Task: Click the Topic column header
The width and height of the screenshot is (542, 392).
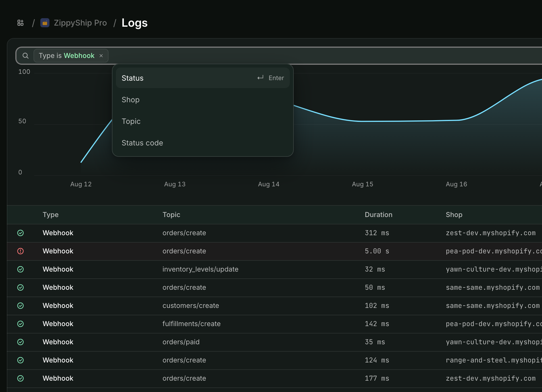Action: 171,215
